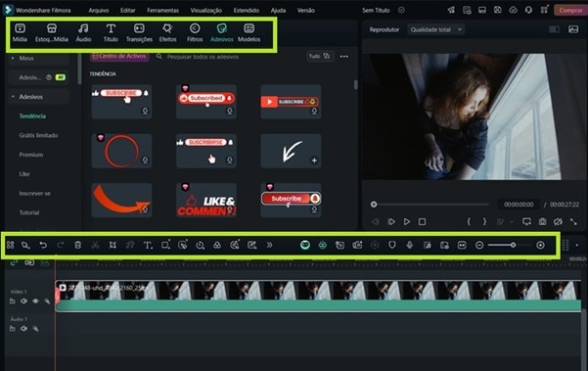Stop the preview playback

point(422,221)
